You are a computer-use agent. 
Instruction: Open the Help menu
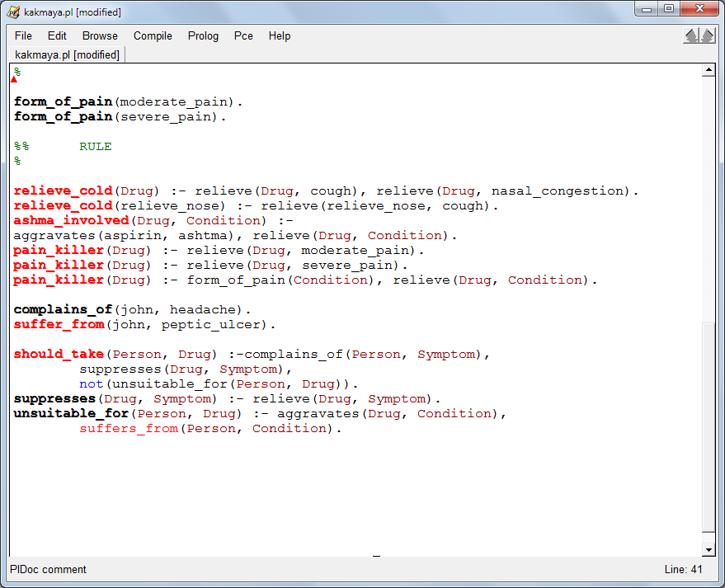click(279, 35)
